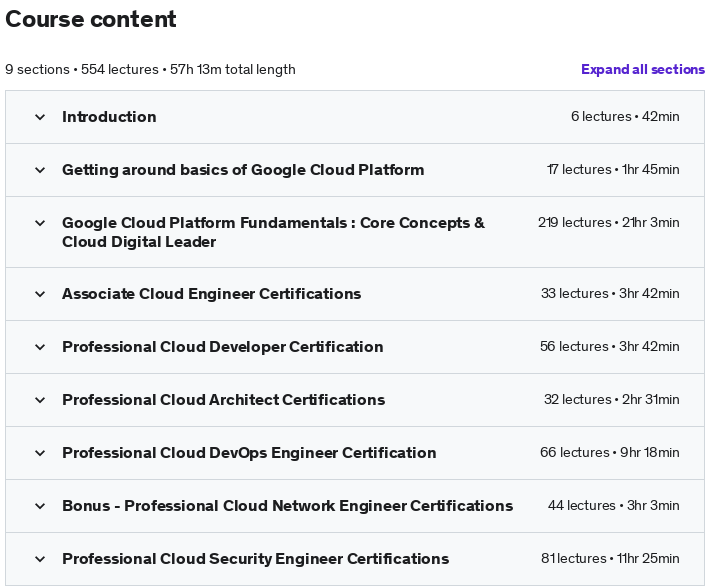The image size is (705, 586).
Task: Open the Introduction section title
Action: click(109, 117)
